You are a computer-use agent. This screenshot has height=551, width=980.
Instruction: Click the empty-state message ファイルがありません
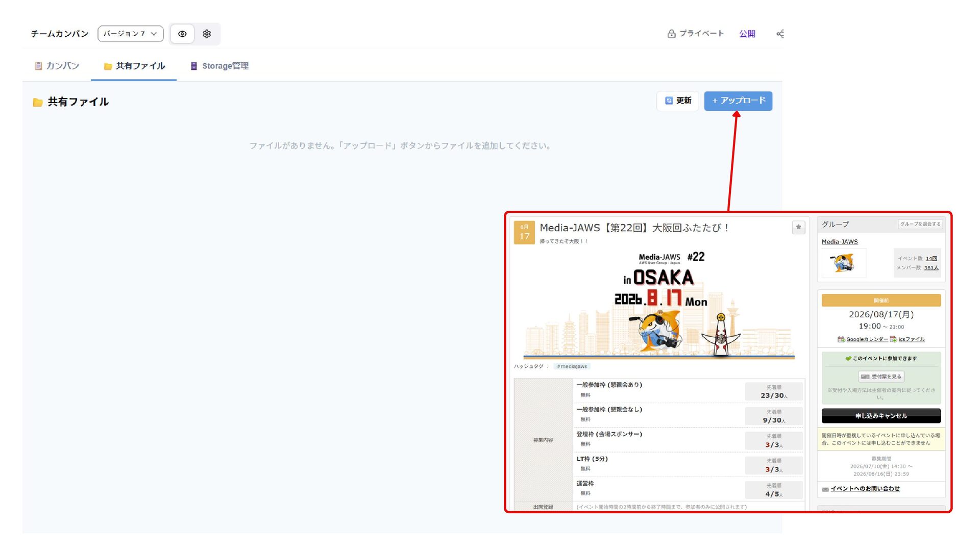point(400,146)
